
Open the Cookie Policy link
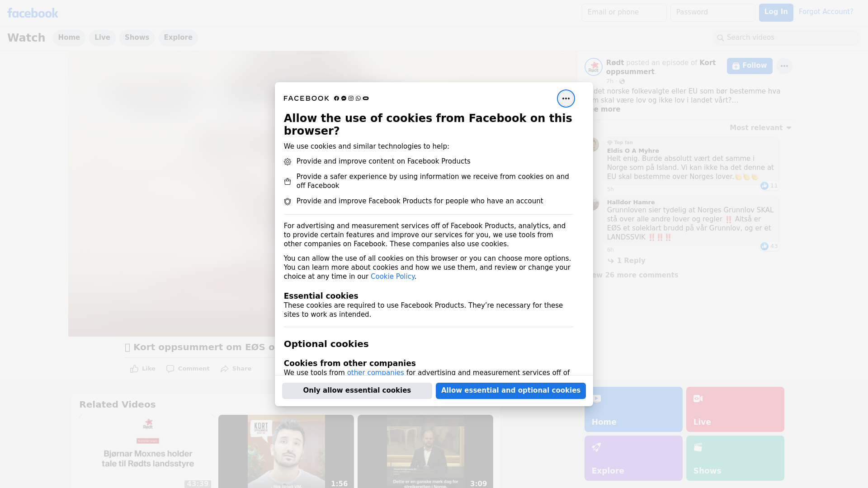[x=392, y=277]
